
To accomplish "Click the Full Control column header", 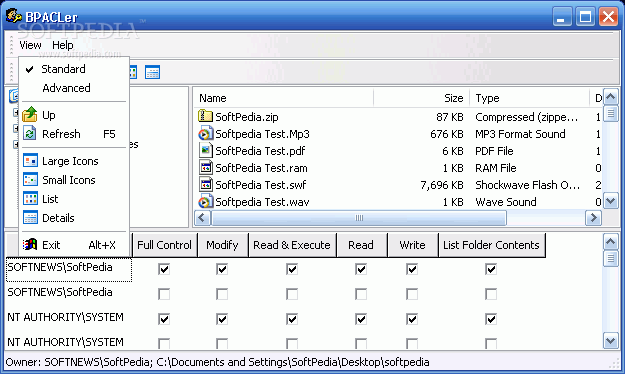I will 164,245.
